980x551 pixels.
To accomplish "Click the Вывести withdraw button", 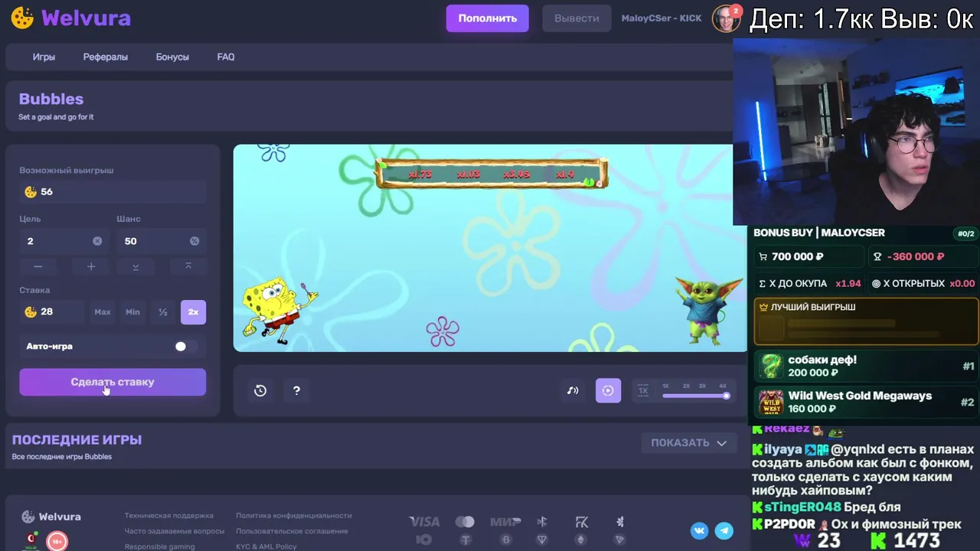I will pos(577,18).
